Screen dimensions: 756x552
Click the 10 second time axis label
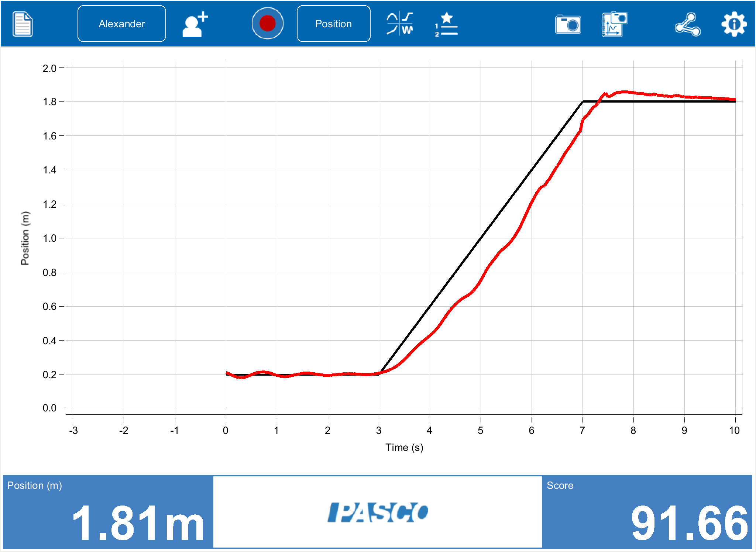pyautogui.click(x=734, y=430)
